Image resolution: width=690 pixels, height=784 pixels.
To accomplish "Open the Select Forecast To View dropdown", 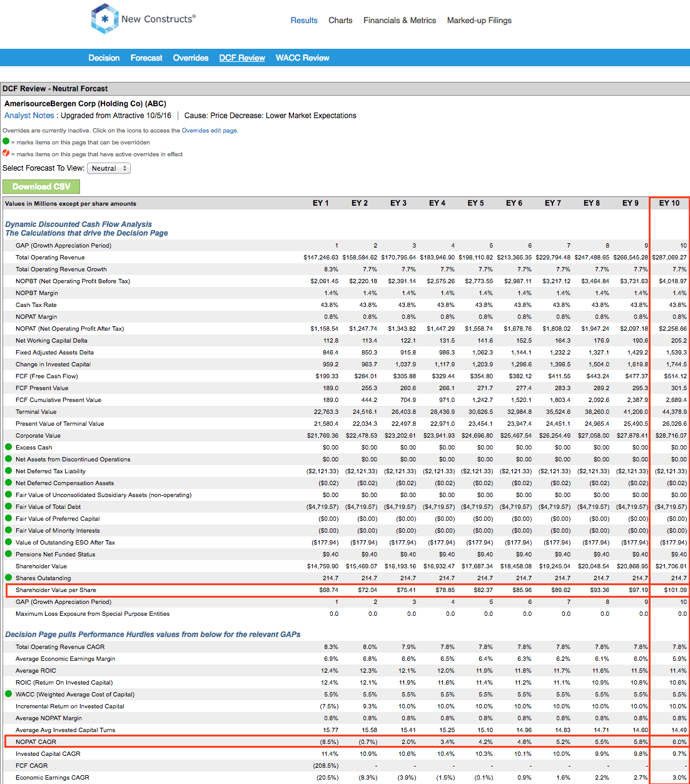I will point(109,168).
